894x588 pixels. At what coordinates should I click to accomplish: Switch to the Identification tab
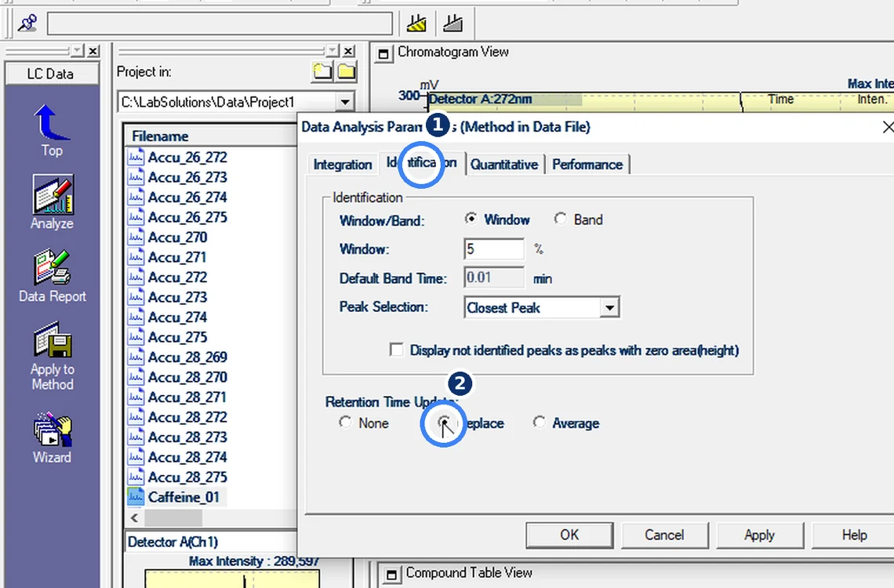[421, 163]
